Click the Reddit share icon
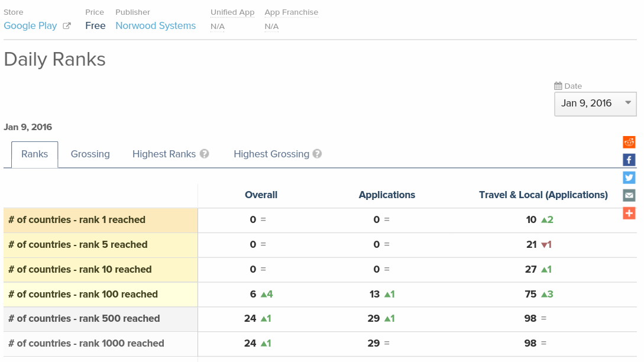Viewport: 644px width, 362px height. 629,142
